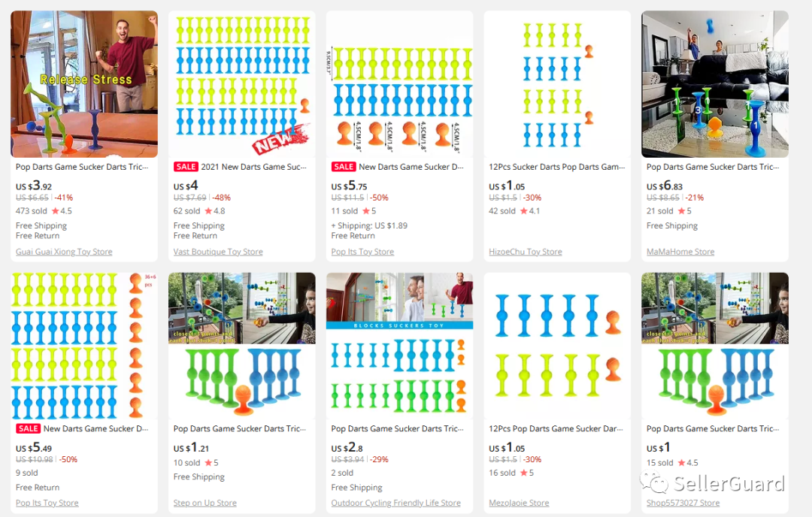
Task: Click the product image with the NEW stamp
Action: [x=241, y=83]
